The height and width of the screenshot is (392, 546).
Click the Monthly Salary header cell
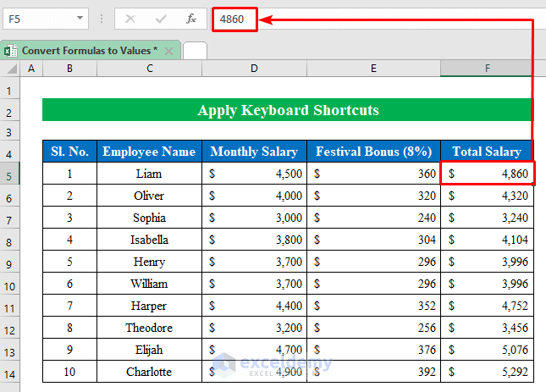(x=254, y=152)
